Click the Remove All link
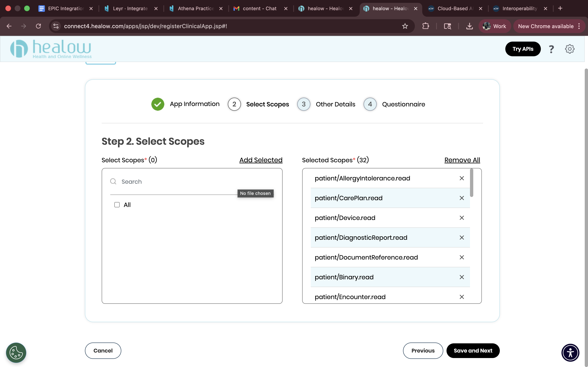Viewport: 588px width, 367px height. [x=462, y=160]
